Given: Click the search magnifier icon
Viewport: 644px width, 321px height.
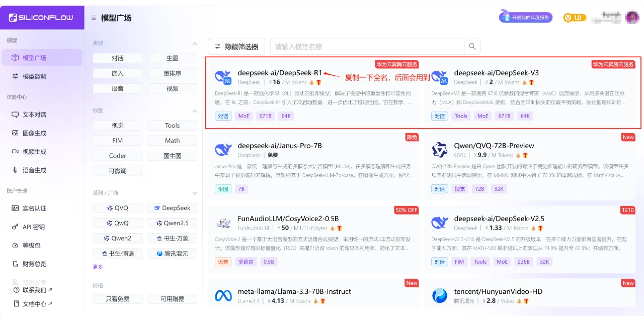Looking at the screenshot, I should 472,46.
